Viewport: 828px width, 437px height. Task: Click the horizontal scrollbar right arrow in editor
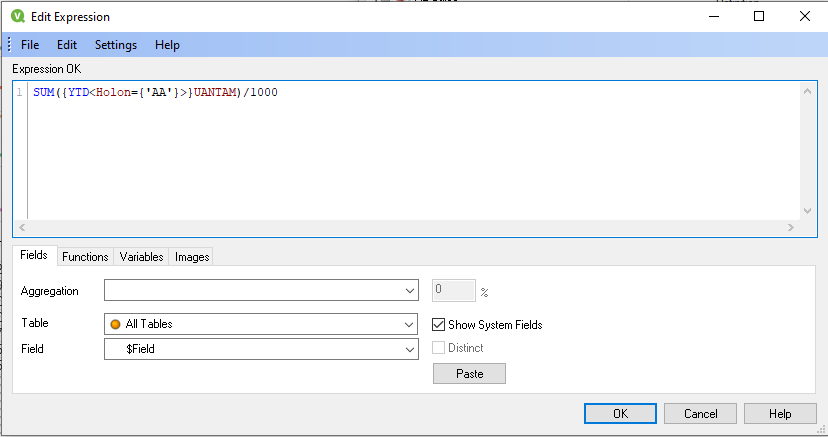[x=791, y=227]
